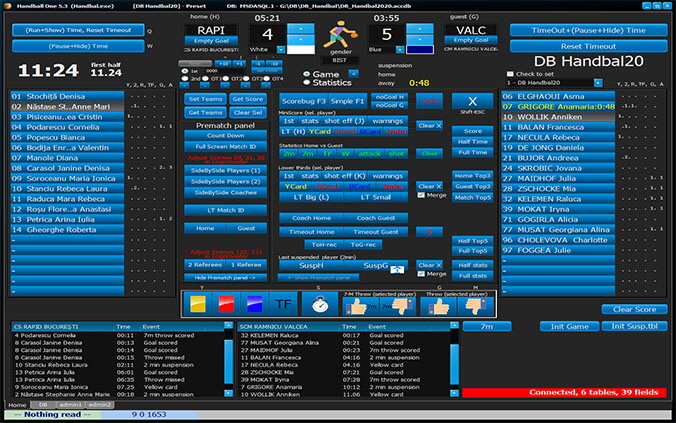Screen dimensions: 676x423
Task: Open the Blue guest color dropdown
Action: [400, 50]
